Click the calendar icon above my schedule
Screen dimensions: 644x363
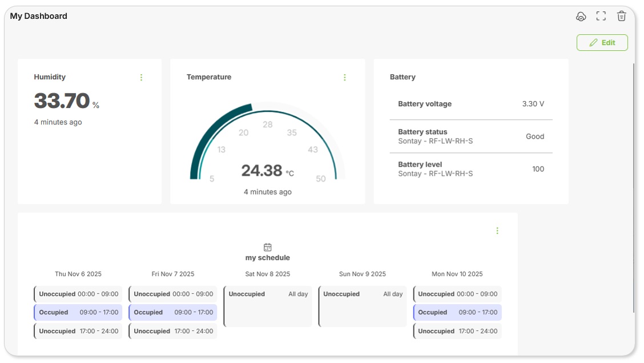click(x=267, y=247)
